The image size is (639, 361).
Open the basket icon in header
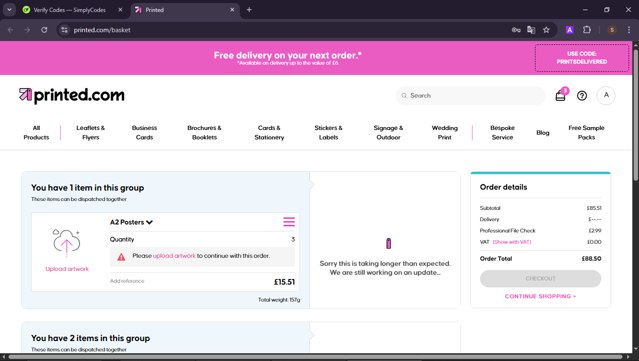pyautogui.click(x=560, y=96)
